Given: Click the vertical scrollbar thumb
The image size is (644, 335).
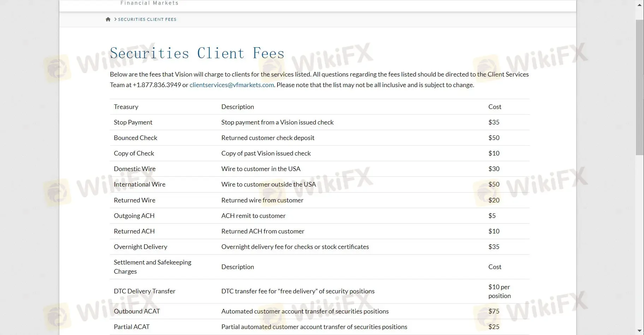Looking at the screenshot, I should [x=639, y=87].
